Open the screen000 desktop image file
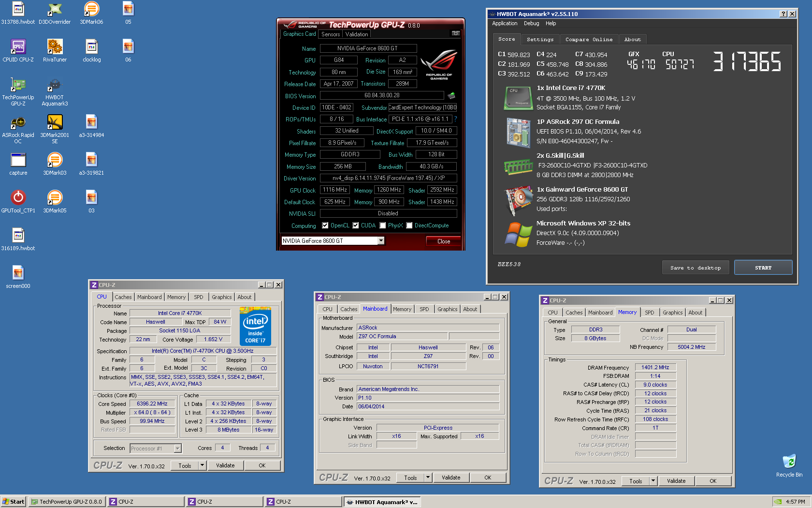Image resolution: width=812 pixels, height=508 pixels. click(x=18, y=277)
